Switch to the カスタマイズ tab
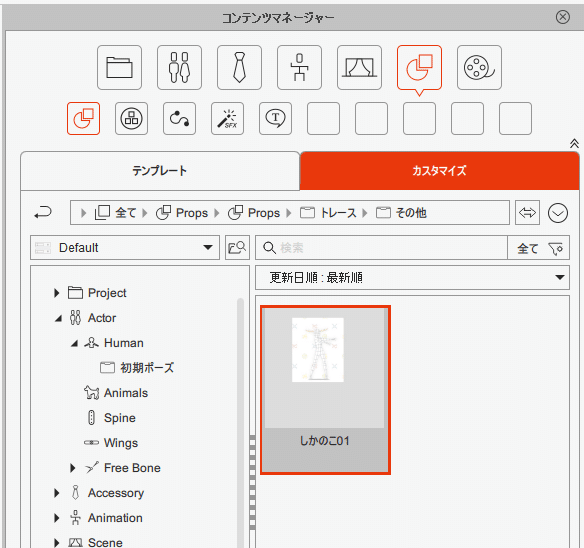Viewport: 584px width, 548px height. (439, 171)
